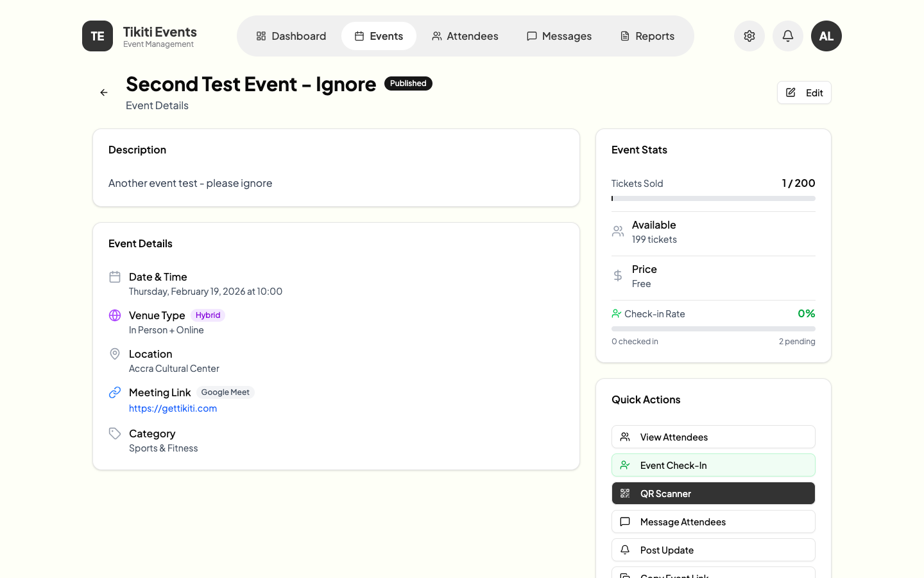
Task: Click the Tickets Sold progress bar
Action: (714, 198)
